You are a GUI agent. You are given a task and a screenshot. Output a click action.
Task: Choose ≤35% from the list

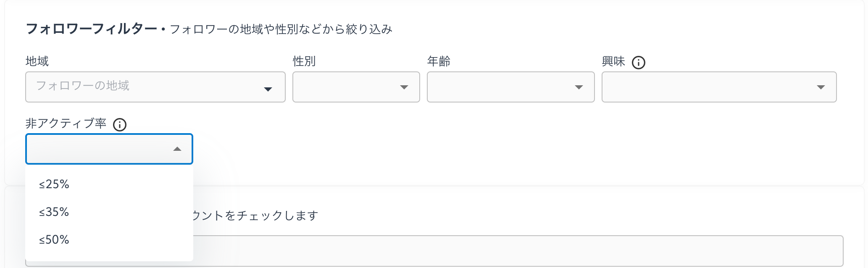pos(54,212)
